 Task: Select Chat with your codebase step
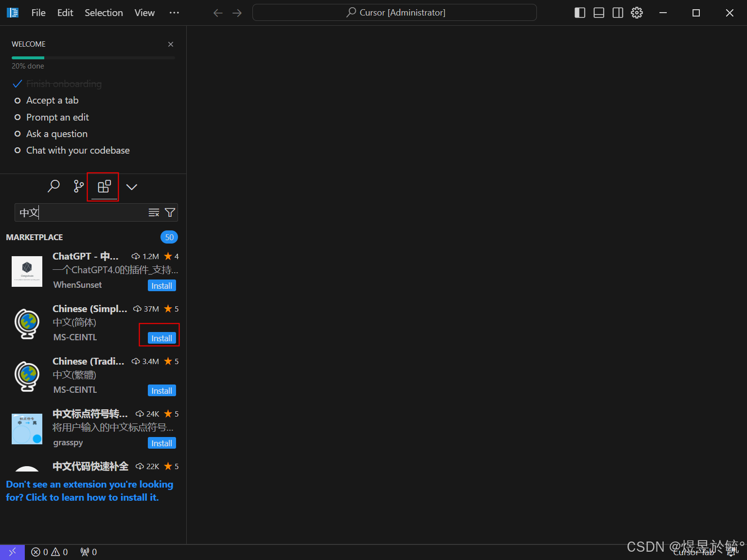click(x=78, y=150)
